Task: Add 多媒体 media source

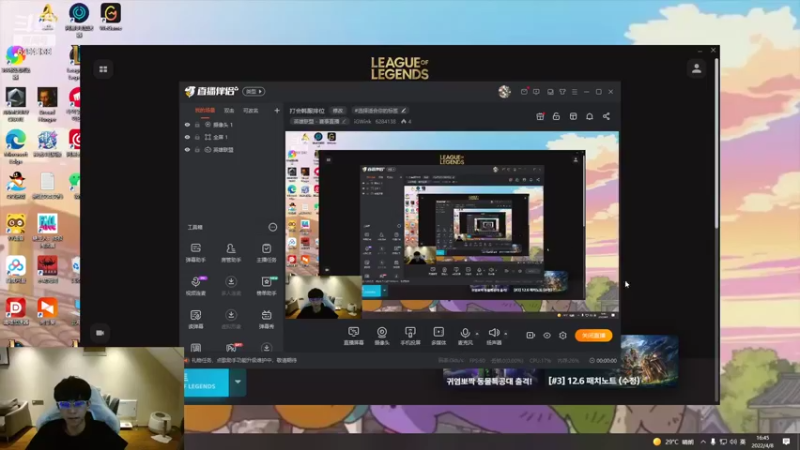Action: click(438, 336)
